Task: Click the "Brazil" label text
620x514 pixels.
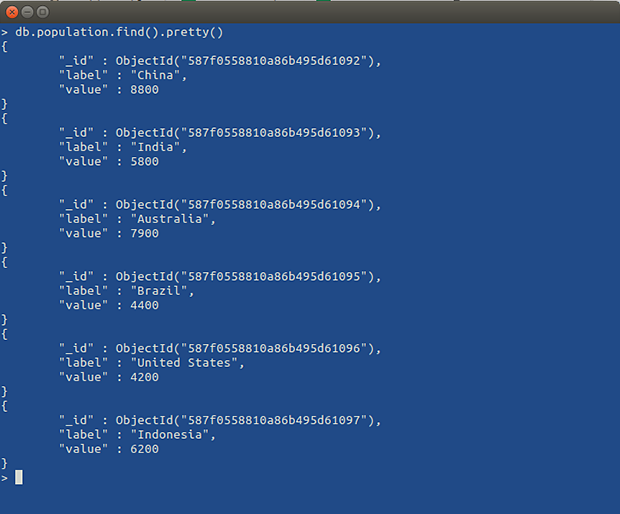Action: tap(162, 291)
